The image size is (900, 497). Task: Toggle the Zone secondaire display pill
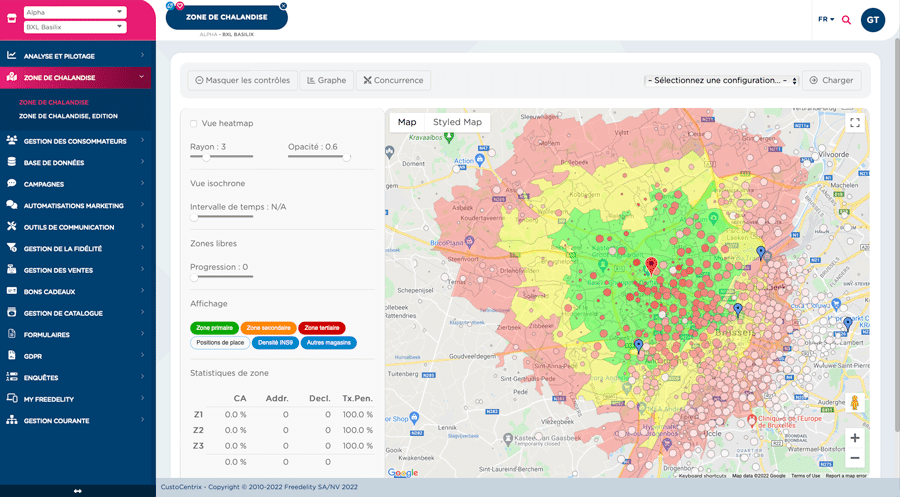[267, 328]
